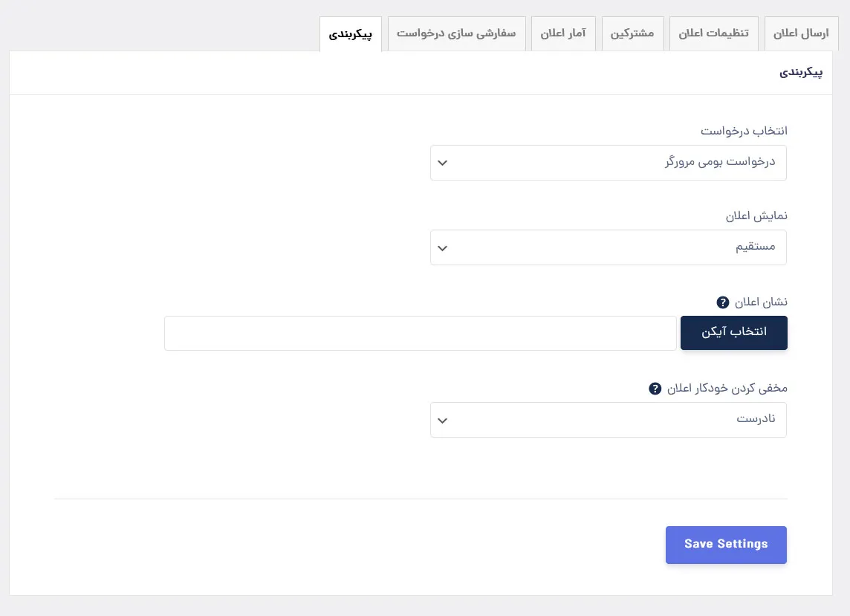
Task: Click the نمایش اعلان field label
Action: 757,215
